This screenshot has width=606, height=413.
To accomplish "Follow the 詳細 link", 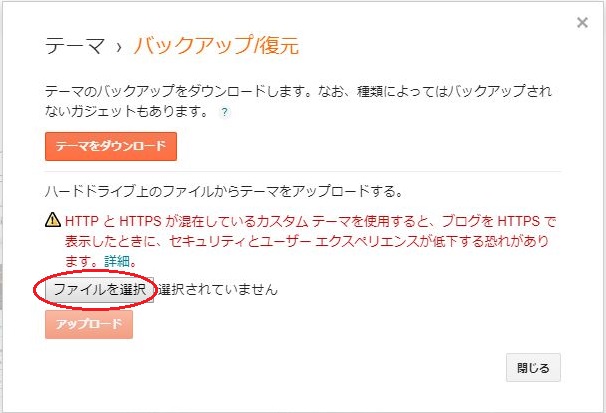I will pos(117,262).
